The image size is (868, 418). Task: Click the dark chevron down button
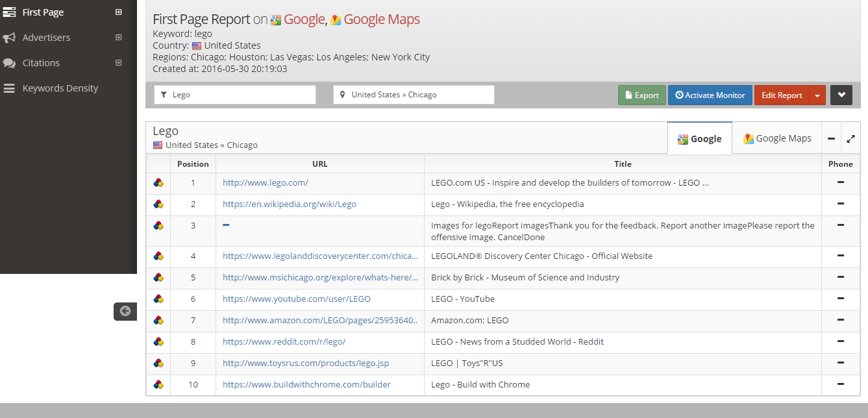click(x=841, y=95)
